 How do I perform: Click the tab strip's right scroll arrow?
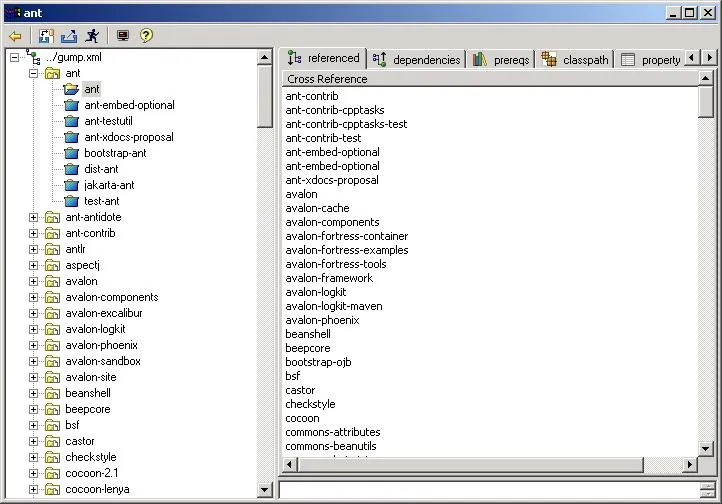click(x=709, y=58)
